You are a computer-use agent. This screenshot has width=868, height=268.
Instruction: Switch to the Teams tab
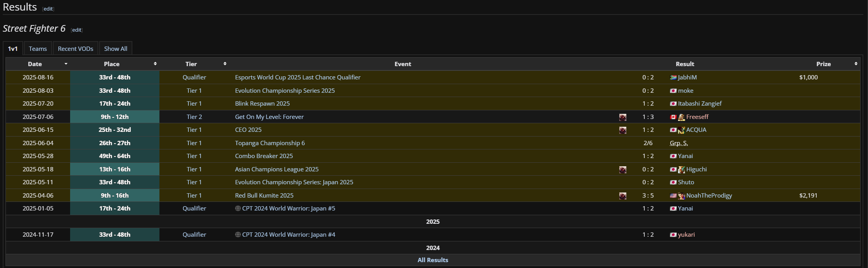(x=38, y=49)
